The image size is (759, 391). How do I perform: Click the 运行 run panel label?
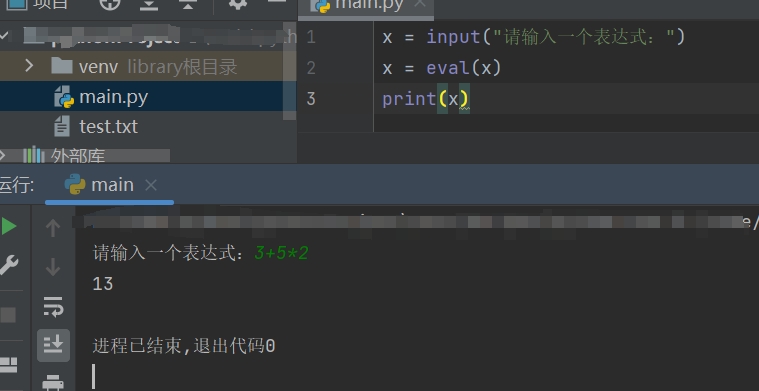pyautogui.click(x=16, y=185)
